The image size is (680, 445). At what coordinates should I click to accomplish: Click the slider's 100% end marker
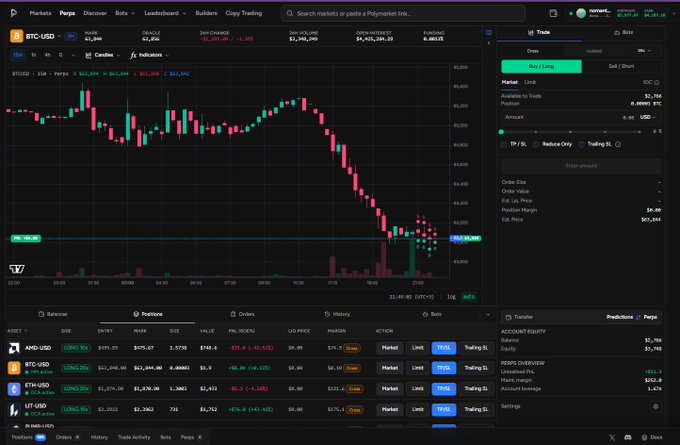tap(640, 132)
